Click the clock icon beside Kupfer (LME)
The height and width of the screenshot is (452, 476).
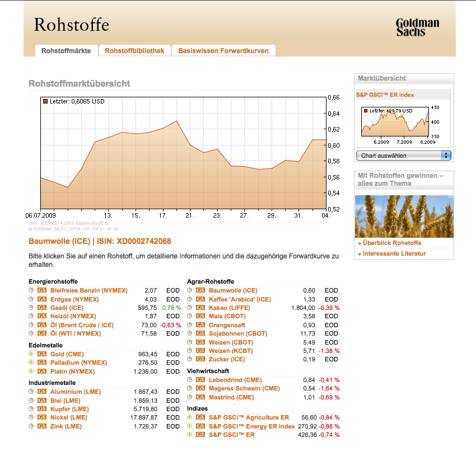point(31,409)
